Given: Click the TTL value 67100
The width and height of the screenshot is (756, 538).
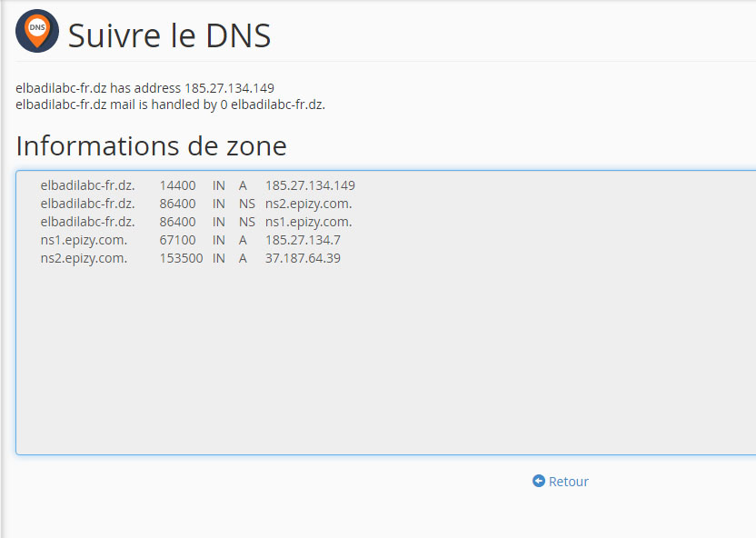Looking at the screenshot, I should (x=177, y=240).
